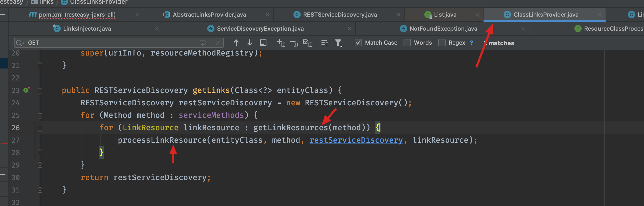Close the NotFoundException.java tab
The width and height of the screenshot is (644, 206).
523,29
